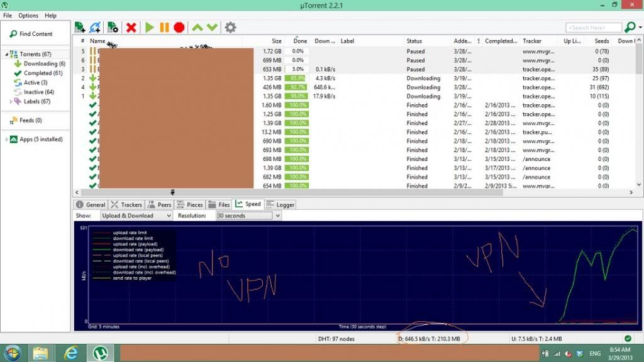Screen dimensions: 644x362
Task: Click the Add Torrent toolbar icon
Action: point(80,28)
